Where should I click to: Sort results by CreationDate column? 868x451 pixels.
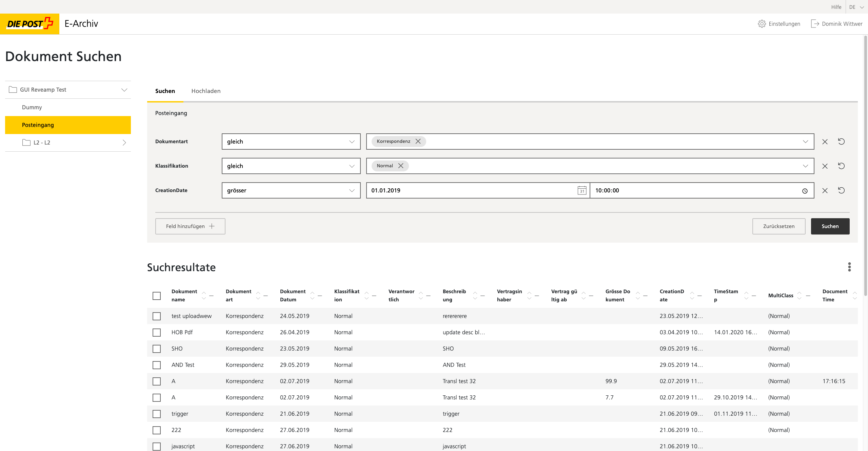coord(692,296)
